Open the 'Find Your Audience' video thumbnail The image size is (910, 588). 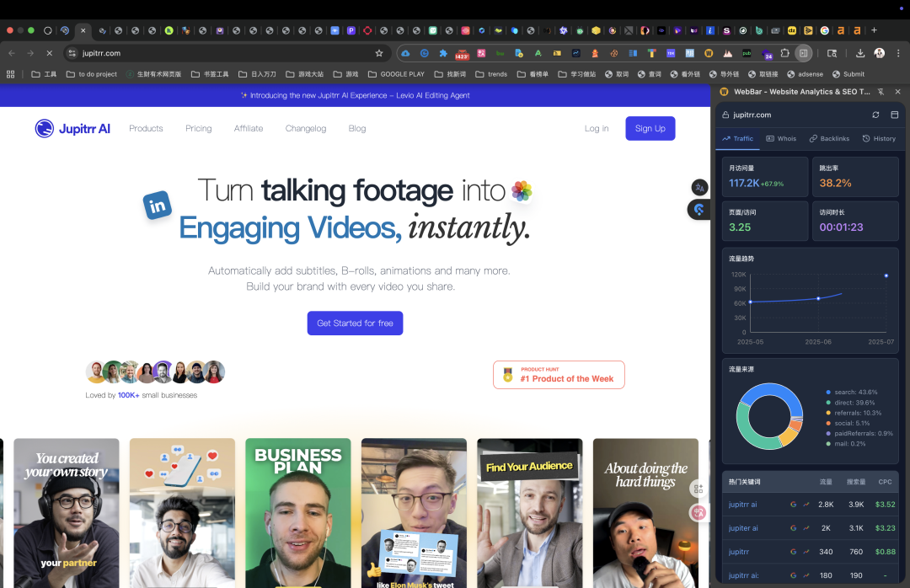tap(530, 513)
